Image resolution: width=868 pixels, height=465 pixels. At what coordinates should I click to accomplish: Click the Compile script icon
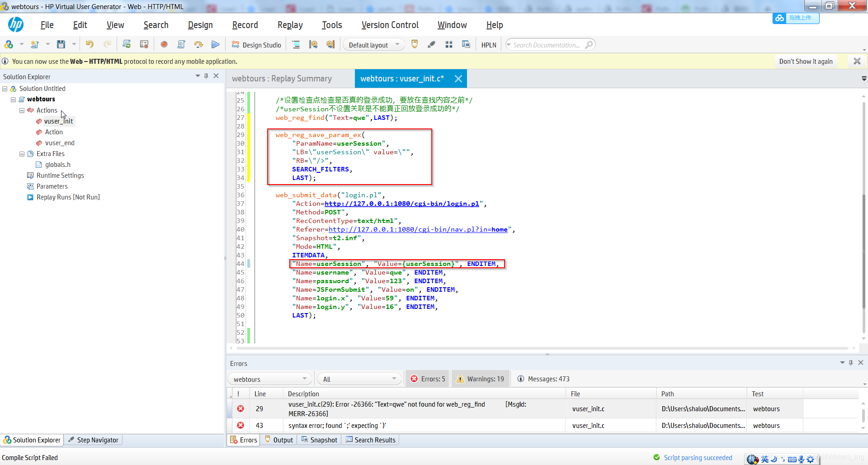pos(181,44)
